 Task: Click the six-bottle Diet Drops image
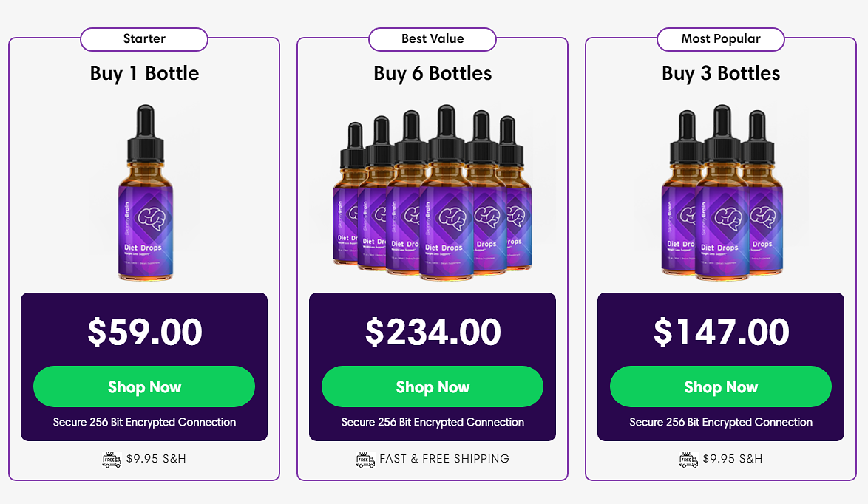432,192
